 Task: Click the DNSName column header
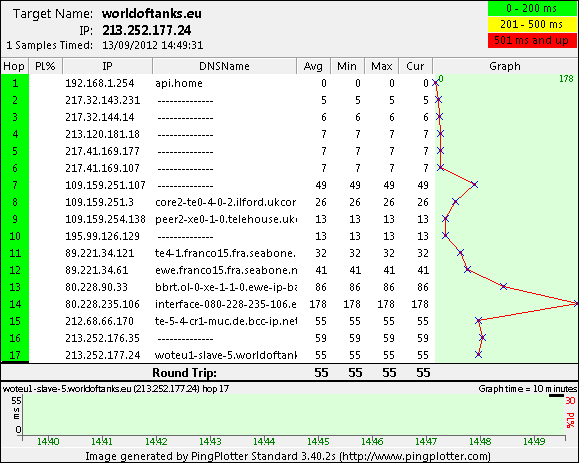[x=224, y=66]
